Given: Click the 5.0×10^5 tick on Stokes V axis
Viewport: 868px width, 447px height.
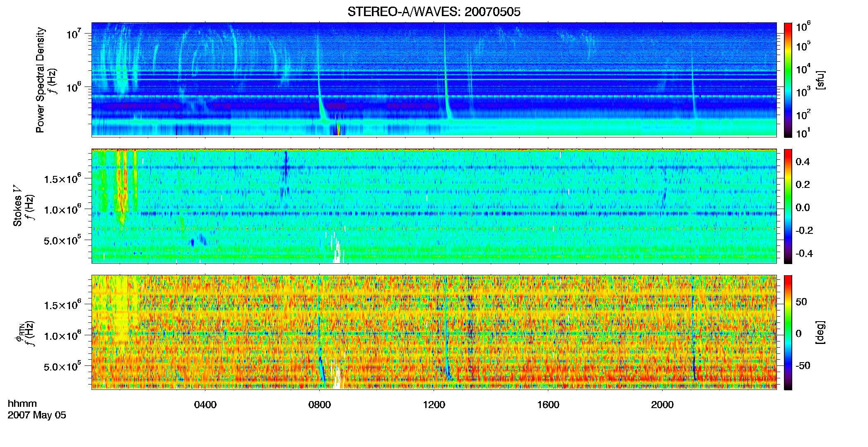Looking at the screenshot, I should click(x=62, y=240).
